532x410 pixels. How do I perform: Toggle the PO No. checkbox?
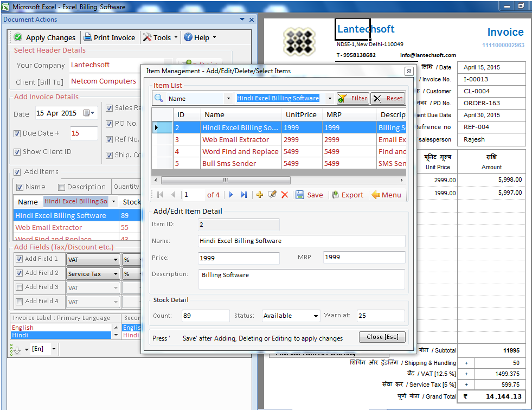point(109,124)
